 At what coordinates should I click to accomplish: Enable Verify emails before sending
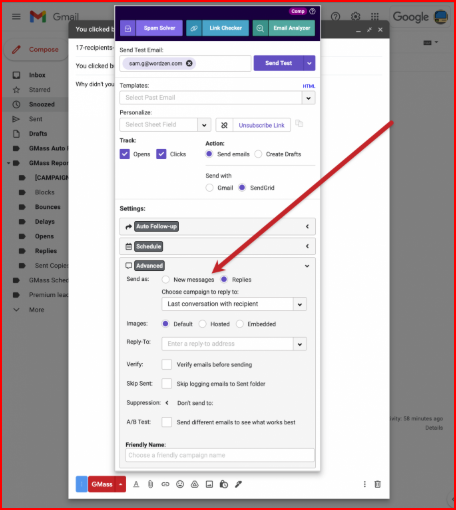tap(167, 364)
